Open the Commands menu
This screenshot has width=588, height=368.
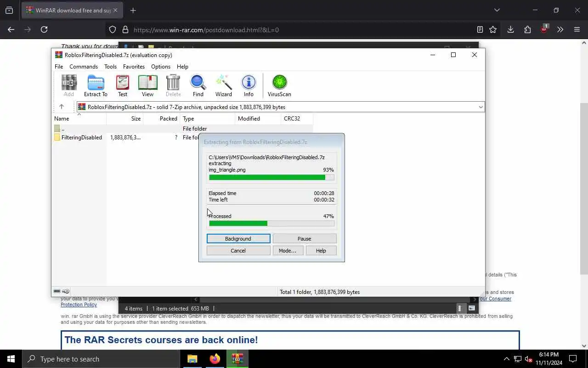coord(84,67)
